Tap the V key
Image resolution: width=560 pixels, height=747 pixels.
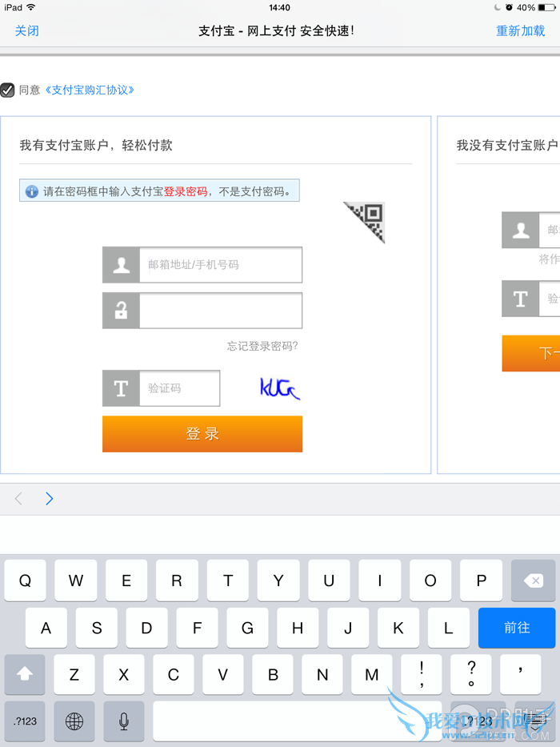point(223,674)
